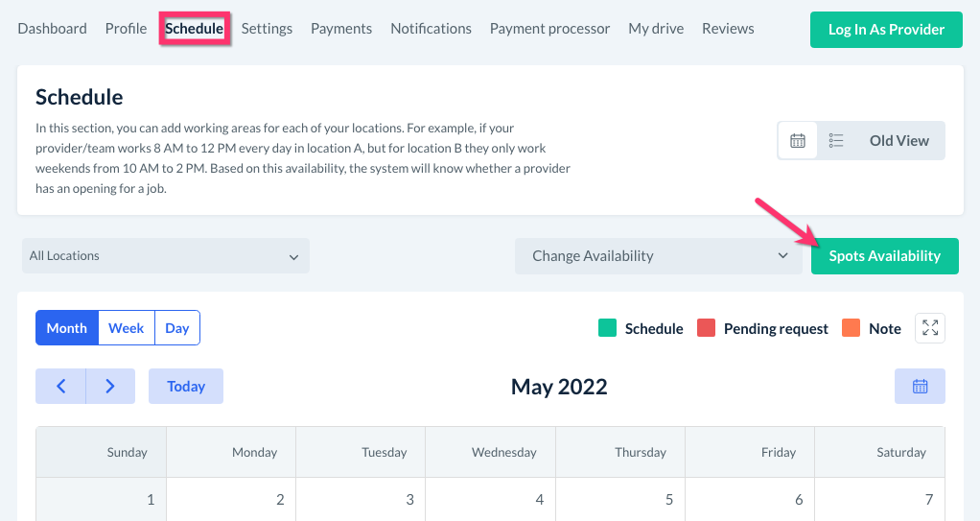
Task: Open the All Locations dropdown
Action: [165, 256]
